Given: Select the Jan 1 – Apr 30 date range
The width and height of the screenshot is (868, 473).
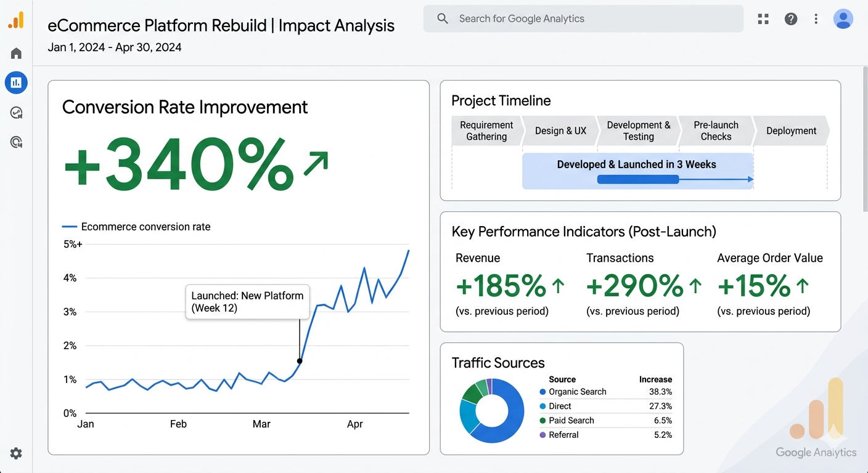Looking at the screenshot, I should point(115,47).
